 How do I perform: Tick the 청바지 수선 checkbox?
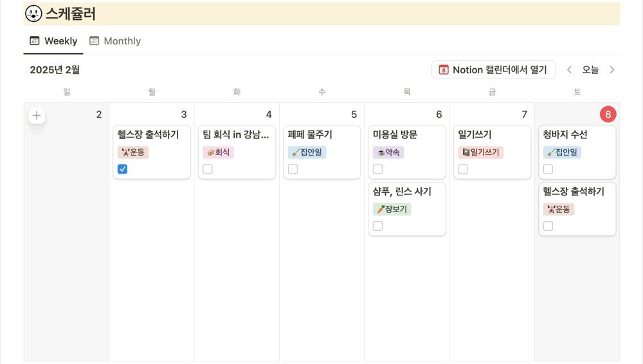click(548, 169)
